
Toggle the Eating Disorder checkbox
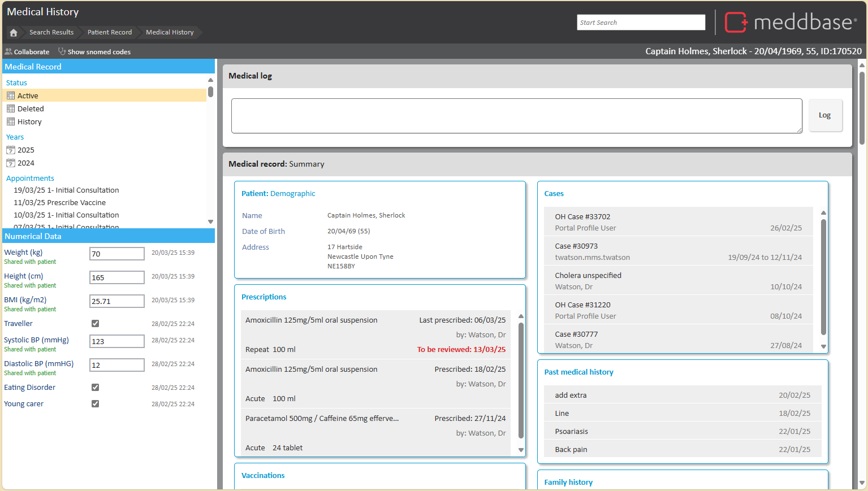pyautogui.click(x=95, y=388)
